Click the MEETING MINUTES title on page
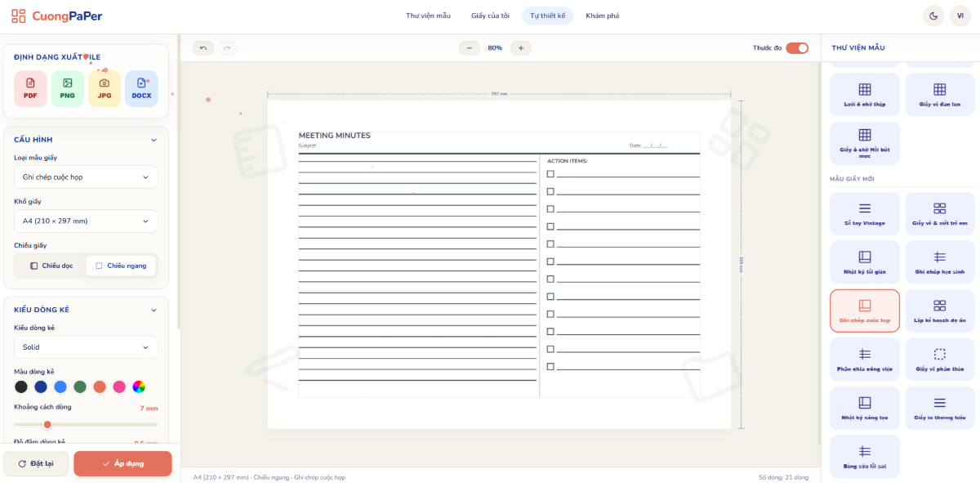 point(334,136)
